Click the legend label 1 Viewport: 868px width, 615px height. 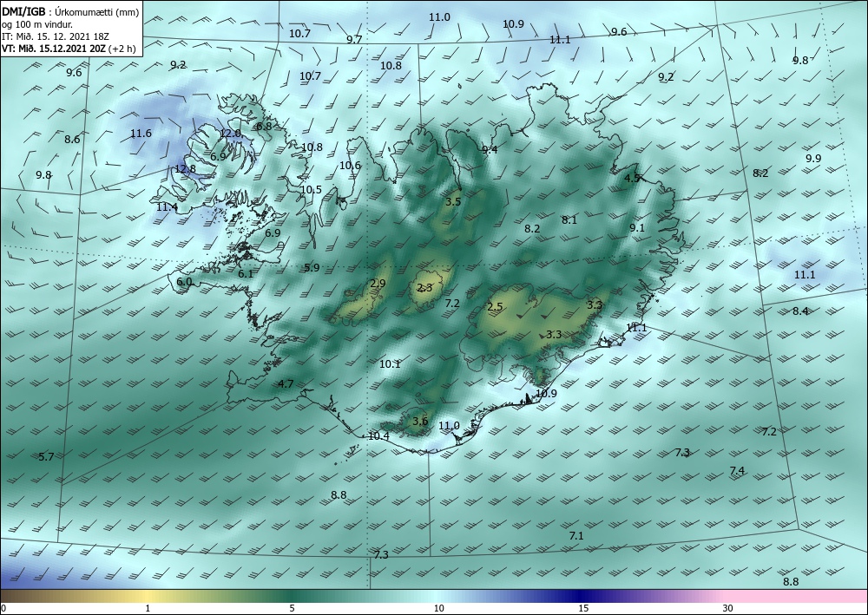[148, 609]
